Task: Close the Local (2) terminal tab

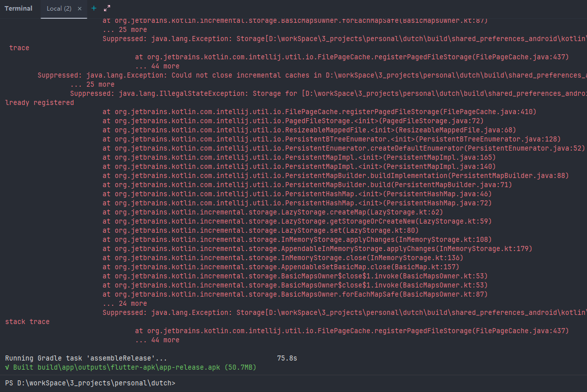Action: pos(80,9)
